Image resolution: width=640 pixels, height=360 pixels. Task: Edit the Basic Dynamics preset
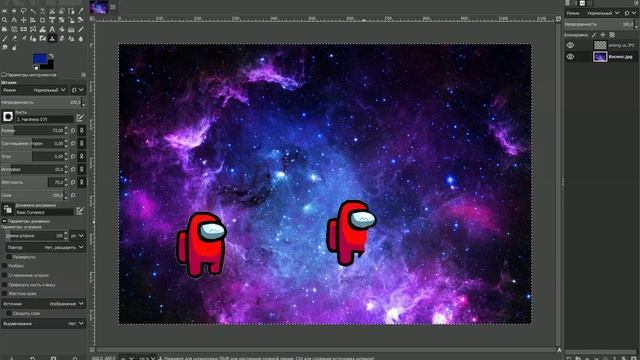coord(80,211)
